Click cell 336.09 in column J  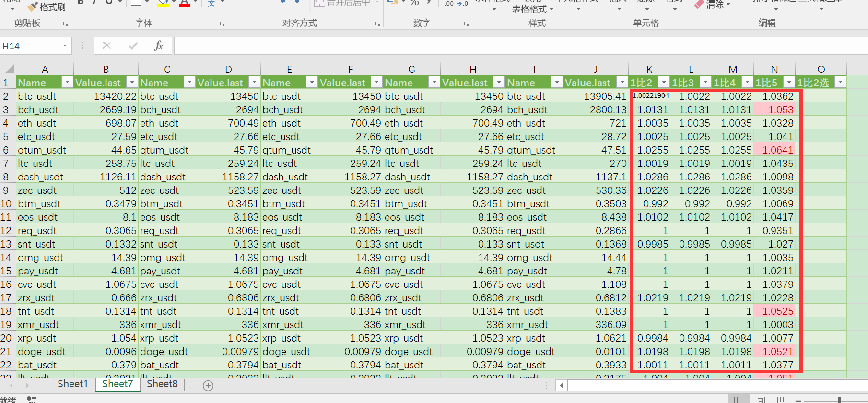(x=595, y=325)
